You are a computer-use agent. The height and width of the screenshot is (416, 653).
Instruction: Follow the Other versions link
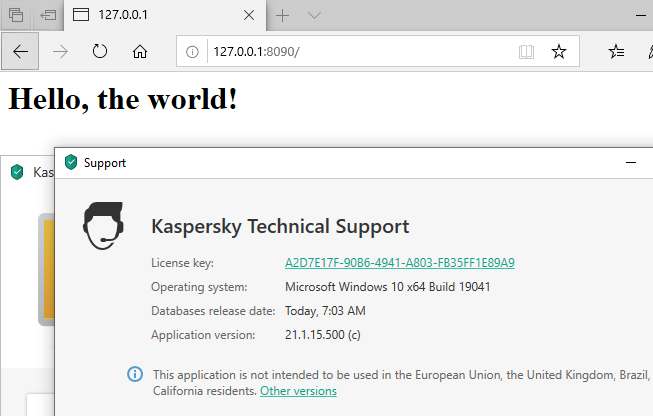(x=298, y=391)
